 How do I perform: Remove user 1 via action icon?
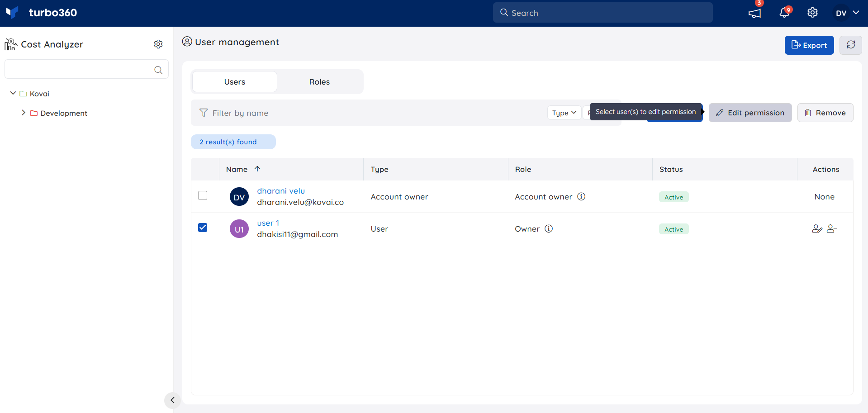pos(832,228)
